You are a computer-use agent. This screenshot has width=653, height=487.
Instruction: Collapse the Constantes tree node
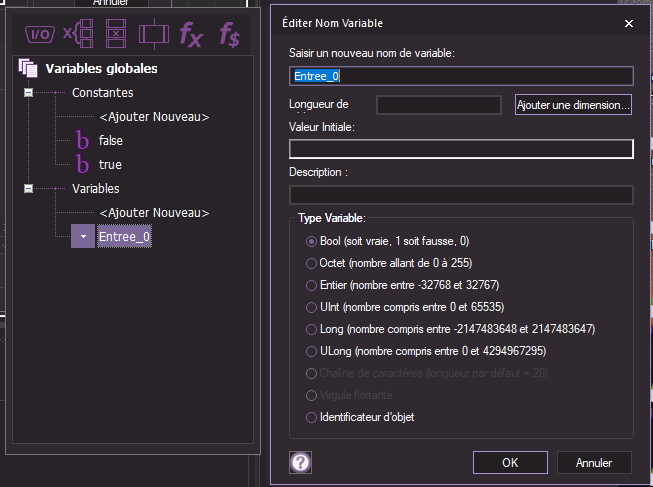pyautogui.click(x=29, y=93)
